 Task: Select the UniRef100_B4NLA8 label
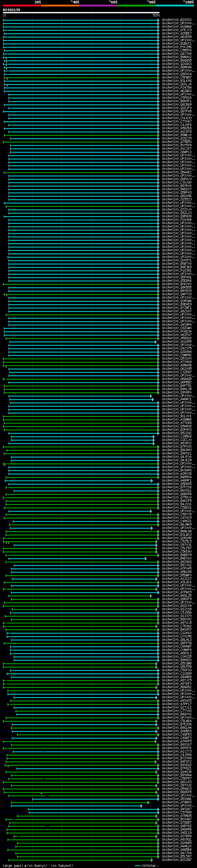pyautogui.click(x=177, y=531)
